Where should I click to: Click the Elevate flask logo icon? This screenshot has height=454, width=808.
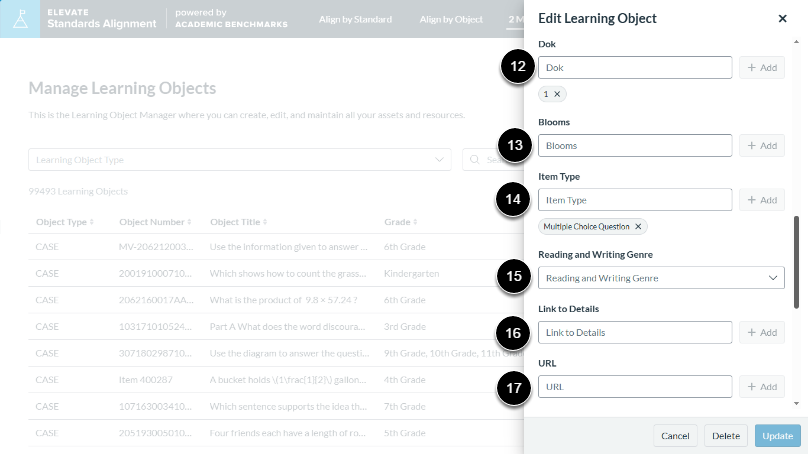20,19
